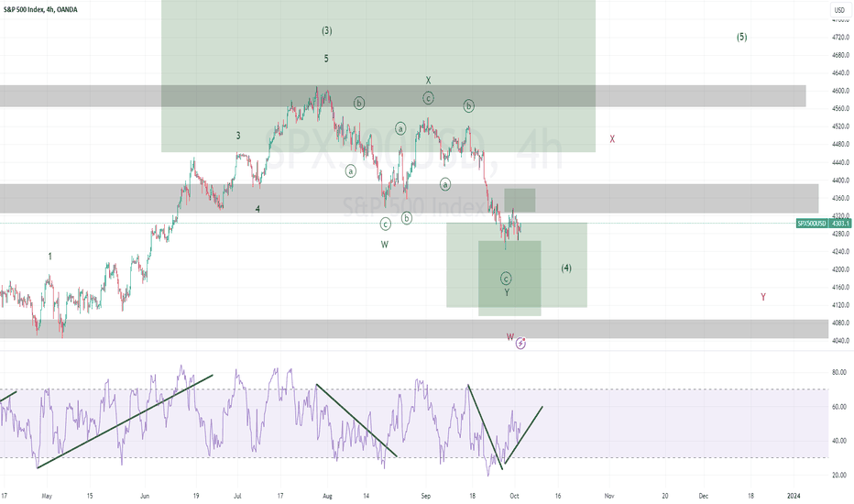Click the 4120.0 price level
Image resolution: width=854 pixels, height=504 pixels.
click(840, 305)
